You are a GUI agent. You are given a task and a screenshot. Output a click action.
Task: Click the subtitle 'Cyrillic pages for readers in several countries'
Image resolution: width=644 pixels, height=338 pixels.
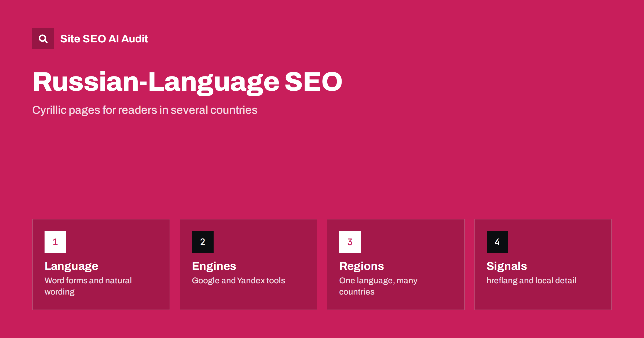(x=145, y=110)
